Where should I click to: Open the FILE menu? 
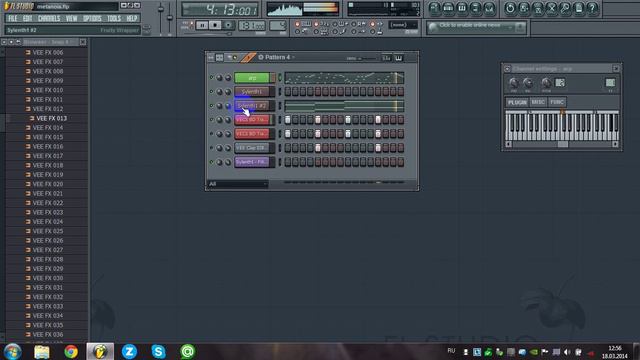tap(13, 18)
